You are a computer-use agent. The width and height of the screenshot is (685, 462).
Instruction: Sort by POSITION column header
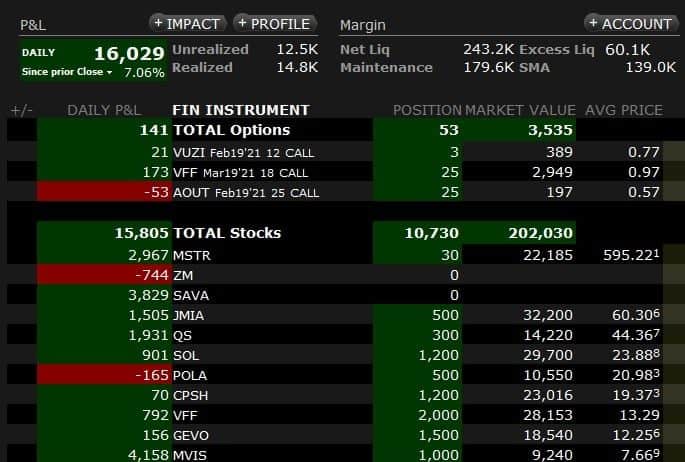coord(427,110)
